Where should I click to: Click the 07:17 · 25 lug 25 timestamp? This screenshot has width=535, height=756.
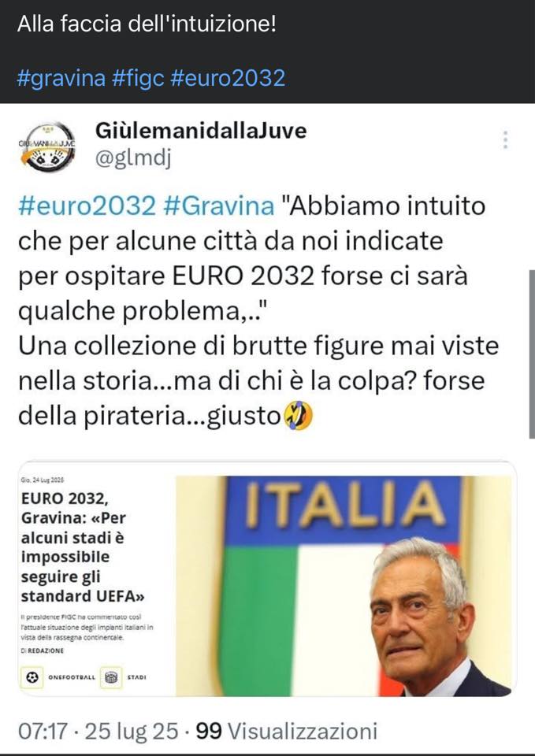pos(98,731)
